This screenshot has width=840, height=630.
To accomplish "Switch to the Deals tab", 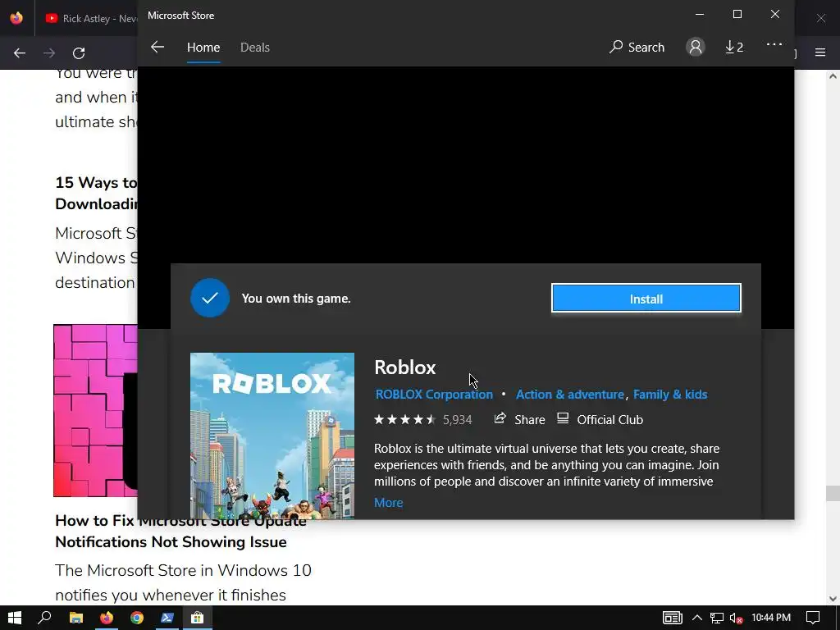I will click(255, 47).
